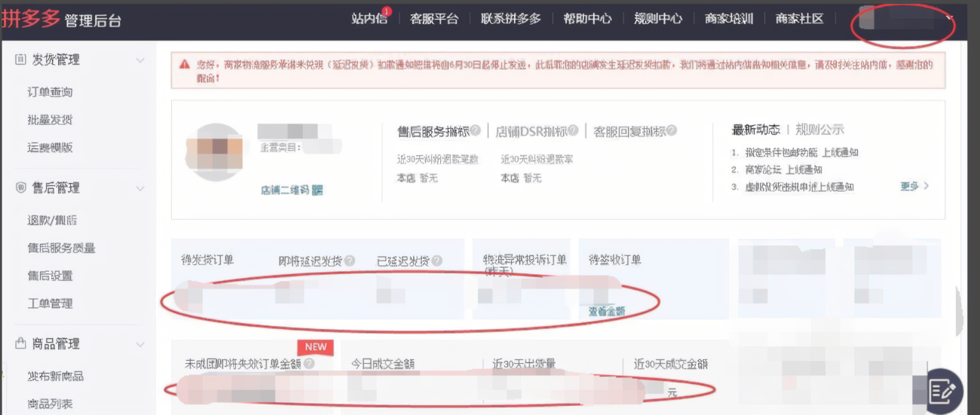
Task: Click the 物流异常投诉订单 card
Action: coord(522,279)
